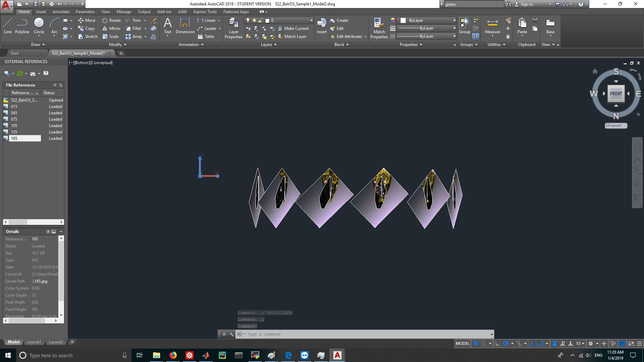This screenshot has height=362, width=644.
Task: Click Create block button
Action: coord(339,20)
